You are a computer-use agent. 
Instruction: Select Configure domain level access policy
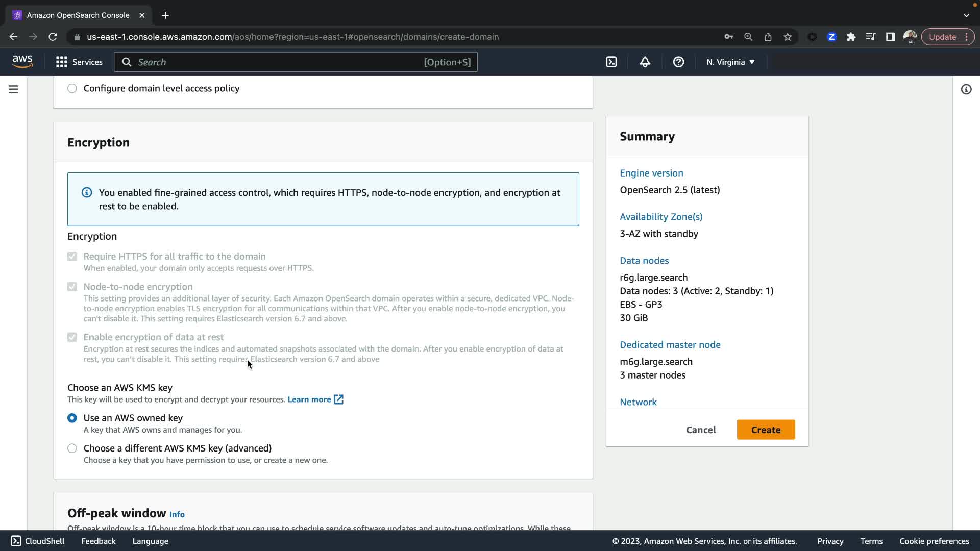(x=72, y=88)
